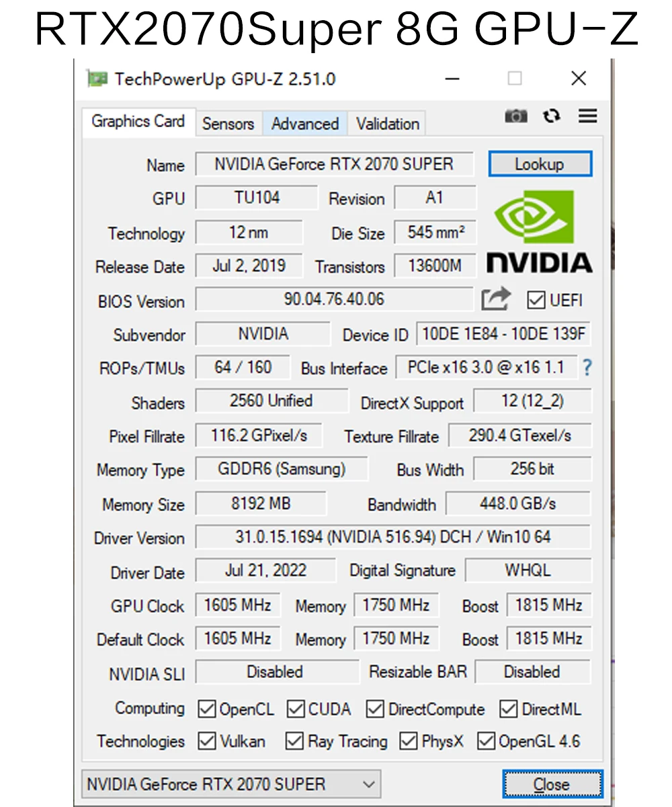Toggle the Vulkan checkbox
Screen dimensions: 672x807
pyautogui.click(x=206, y=741)
